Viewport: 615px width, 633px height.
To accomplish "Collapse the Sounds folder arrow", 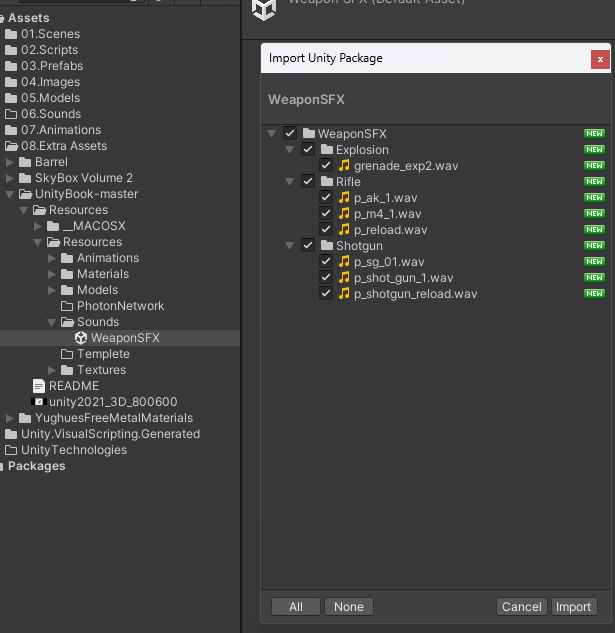I will [52, 322].
